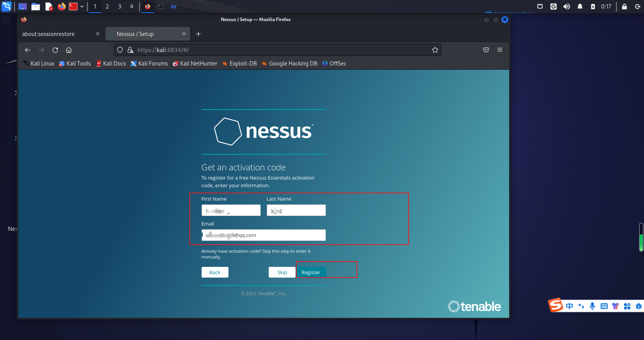Reload the current page
The height and width of the screenshot is (340, 644).
click(x=55, y=50)
